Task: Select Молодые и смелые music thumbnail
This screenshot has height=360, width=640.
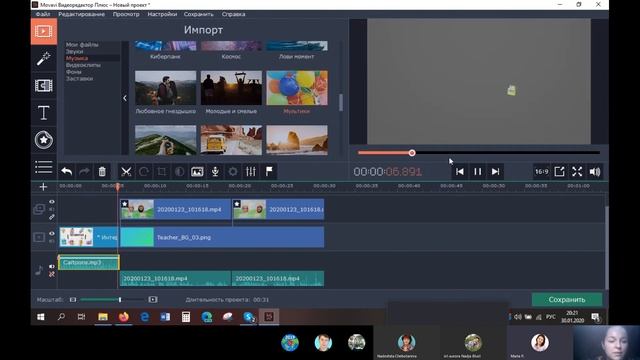Action: point(231,88)
